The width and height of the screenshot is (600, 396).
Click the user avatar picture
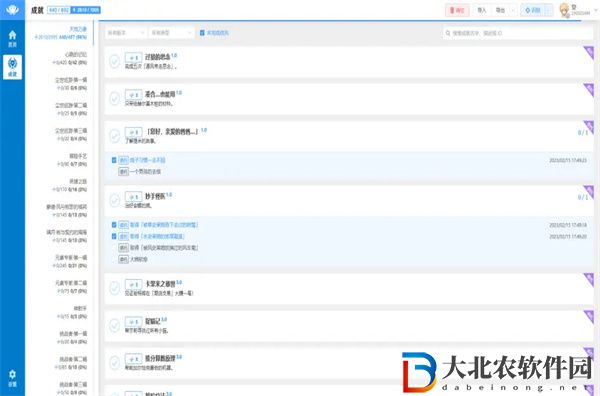click(x=564, y=10)
